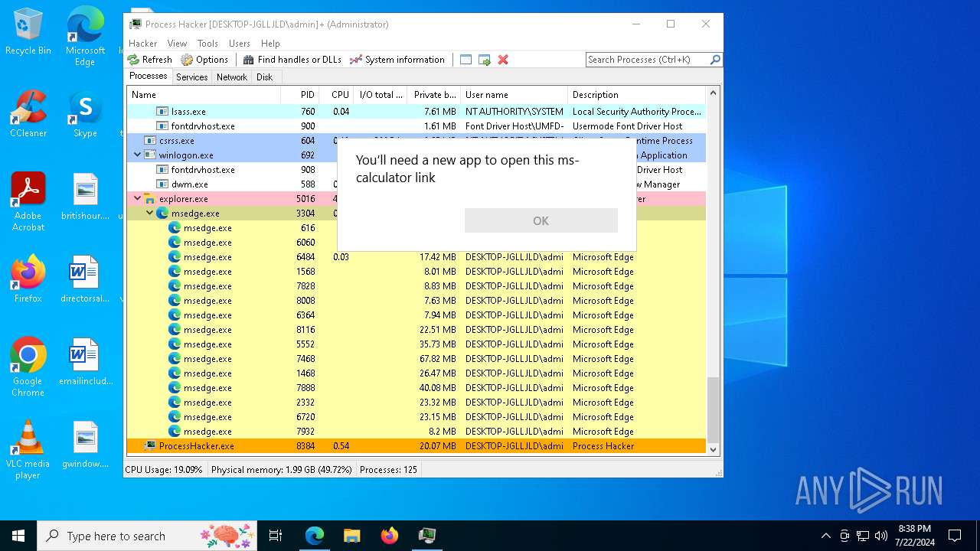Open the Skype desktop shortcut
Image resolution: width=980 pixels, height=551 pixels.
coord(85,114)
